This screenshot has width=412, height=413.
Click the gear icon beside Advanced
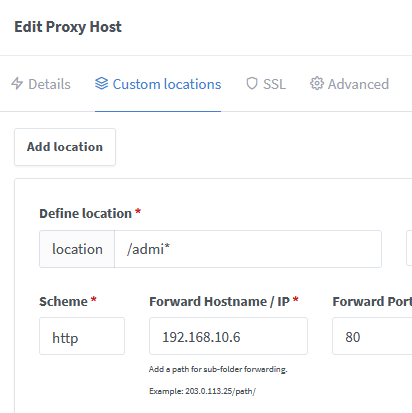click(317, 83)
